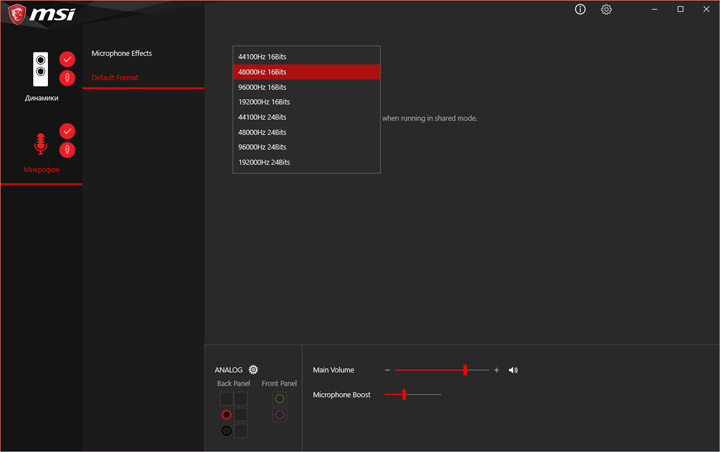The width and height of the screenshot is (720, 452).
Task: Mute using the Main Volume speaker icon
Action: 513,370
